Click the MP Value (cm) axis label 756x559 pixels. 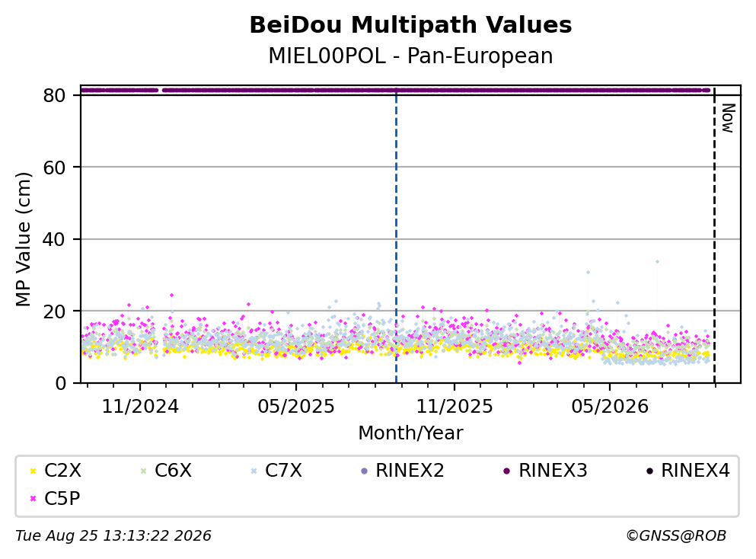click(23, 239)
